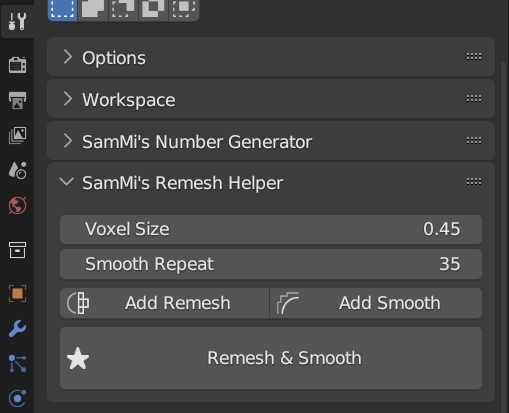Select the Set New selection mode

[x=63, y=10]
